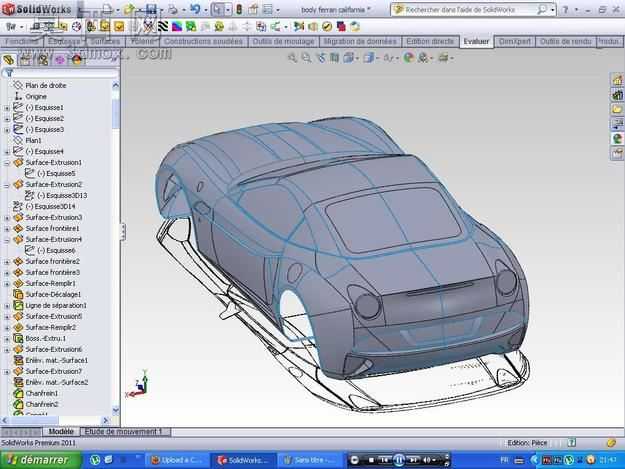Select Chanfrein1 in the feature tree
The image size is (625, 469).
41,393
